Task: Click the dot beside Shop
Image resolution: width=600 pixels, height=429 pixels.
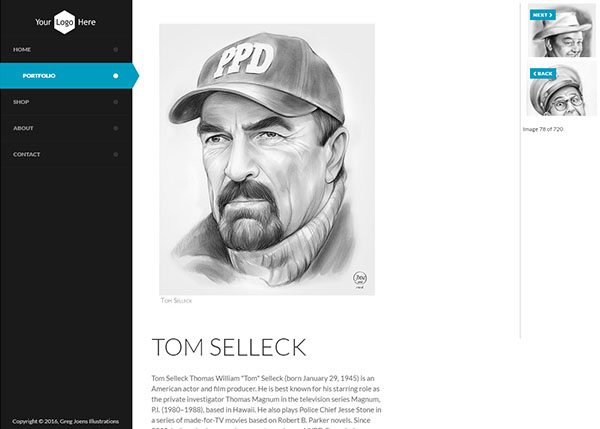Action: click(x=116, y=102)
